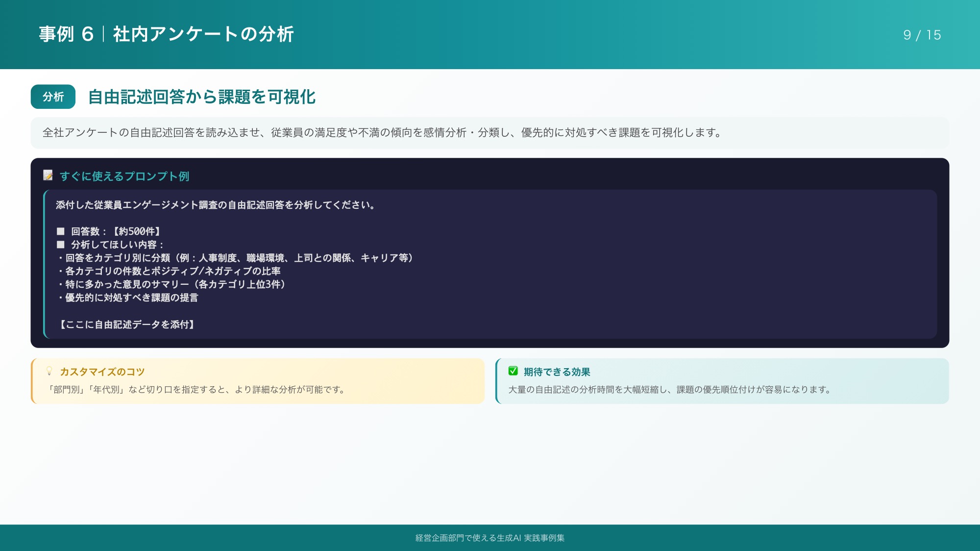Screen dimensions: 980x551
Task: Select the bullet 回答をカテゴリ別に分類
Action: coord(236,258)
